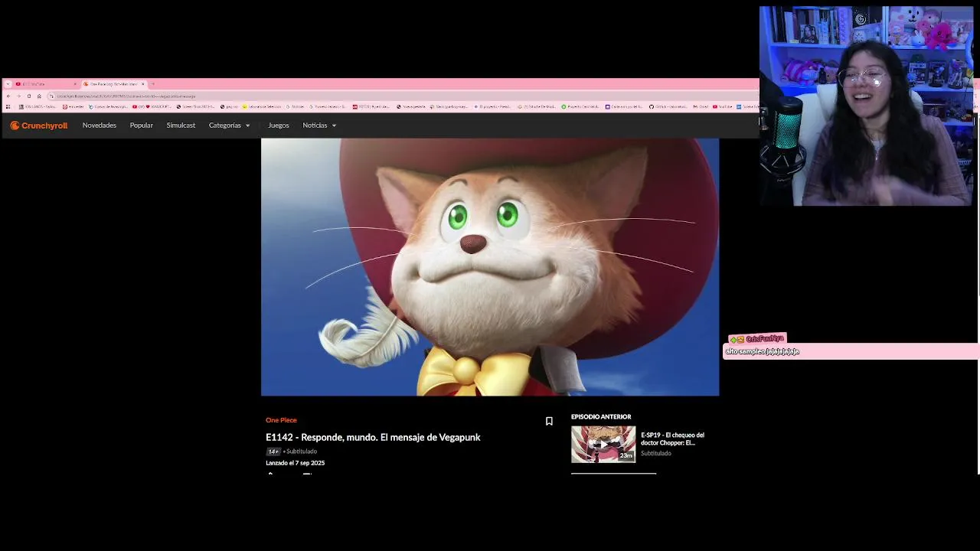
Task: Open the Noticias bookmark with Google icon
Action: 295,106
